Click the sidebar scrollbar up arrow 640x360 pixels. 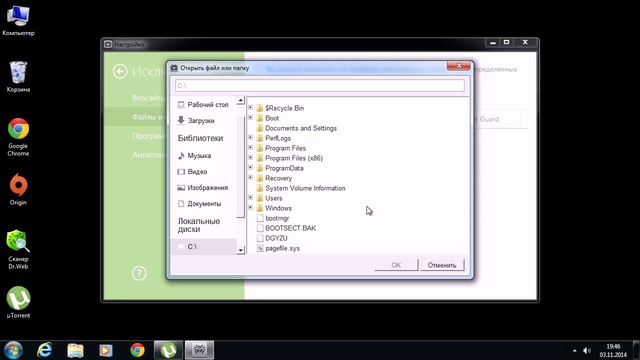coord(240,100)
